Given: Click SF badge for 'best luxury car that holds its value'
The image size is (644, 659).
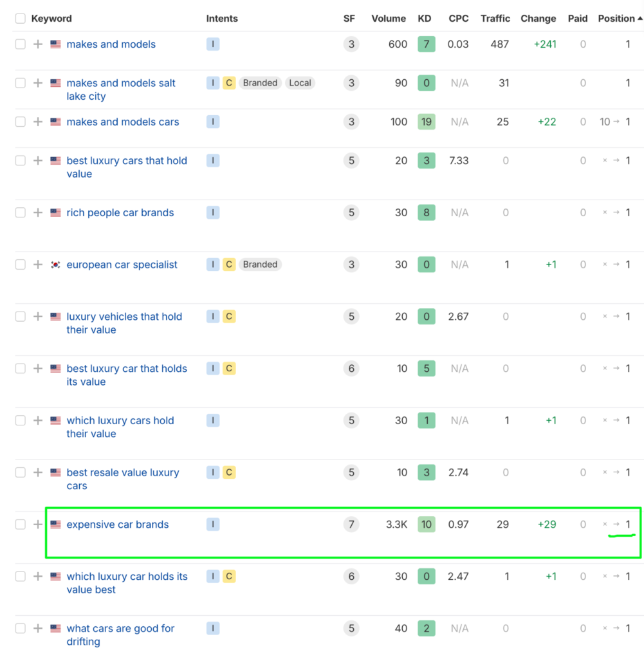Looking at the screenshot, I should (x=351, y=369).
